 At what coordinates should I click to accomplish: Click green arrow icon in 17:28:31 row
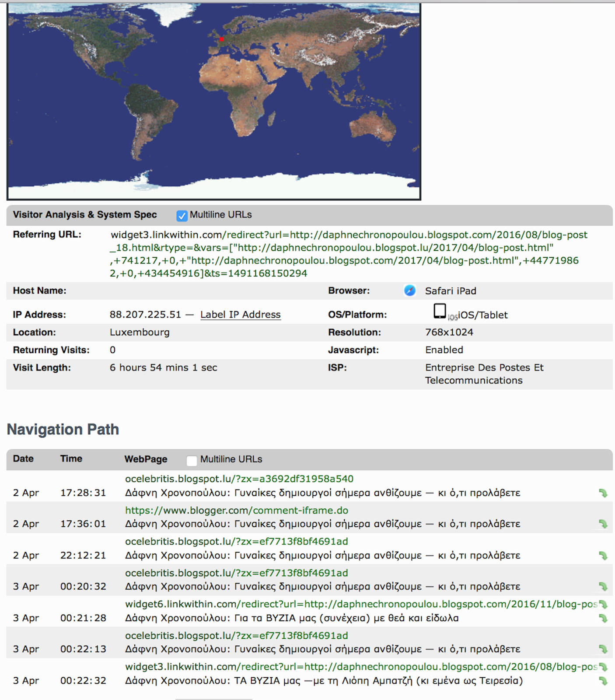pos(603,493)
